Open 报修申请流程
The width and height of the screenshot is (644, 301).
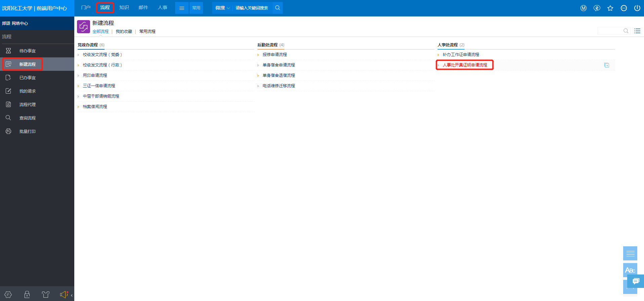[275, 55]
